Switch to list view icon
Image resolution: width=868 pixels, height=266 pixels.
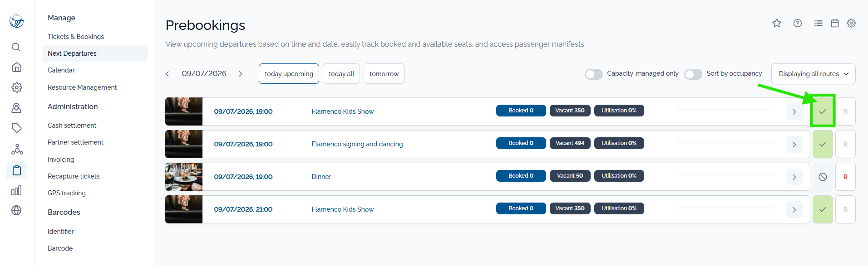819,23
